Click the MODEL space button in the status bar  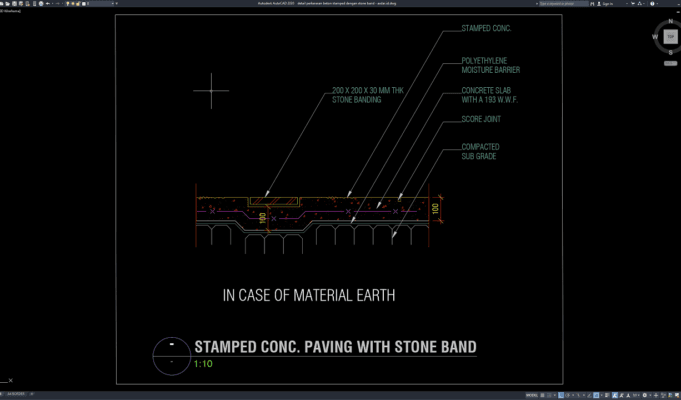[532, 395]
